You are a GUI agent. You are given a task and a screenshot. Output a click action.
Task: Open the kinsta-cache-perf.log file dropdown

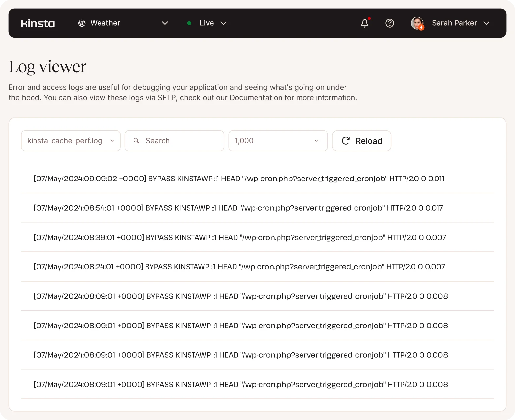[x=71, y=141]
